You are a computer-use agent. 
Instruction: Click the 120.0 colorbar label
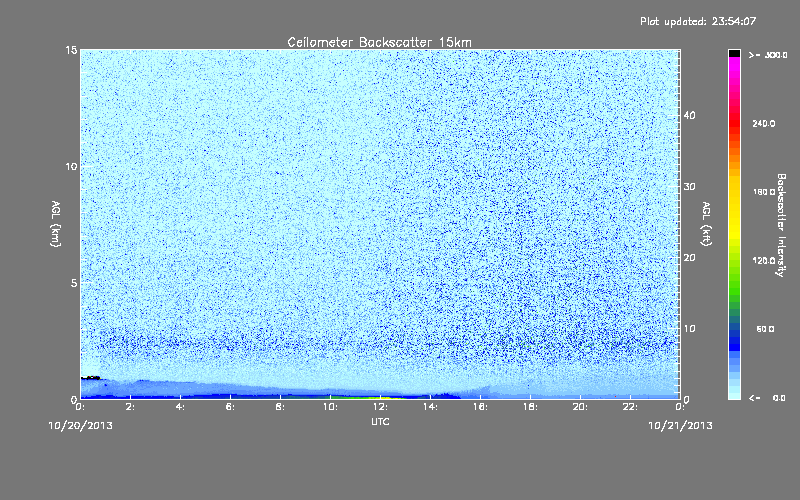[x=764, y=261]
